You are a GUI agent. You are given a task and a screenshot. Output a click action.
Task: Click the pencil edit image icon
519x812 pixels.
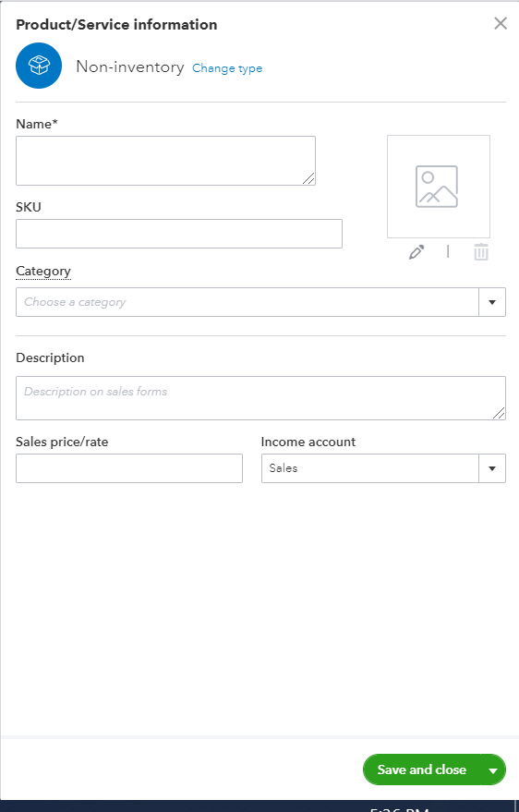click(x=416, y=252)
